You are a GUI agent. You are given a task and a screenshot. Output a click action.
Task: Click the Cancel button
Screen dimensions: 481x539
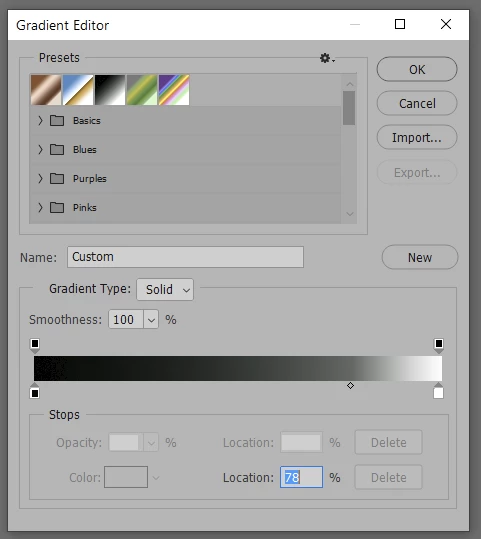click(x=417, y=103)
